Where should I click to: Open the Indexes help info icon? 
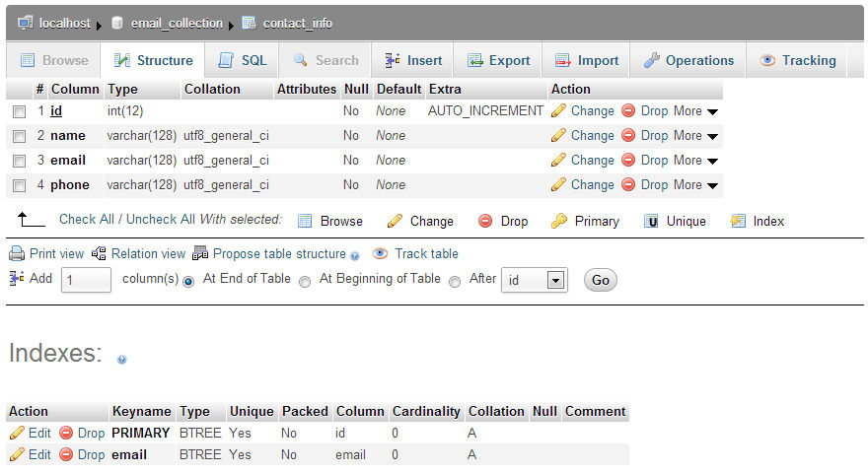tap(121, 360)
